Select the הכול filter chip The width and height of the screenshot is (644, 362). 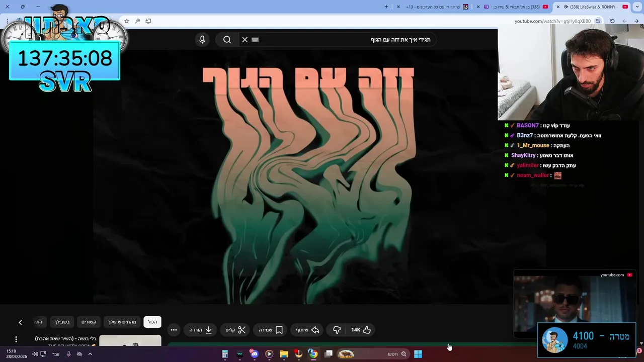pos(152,322)
